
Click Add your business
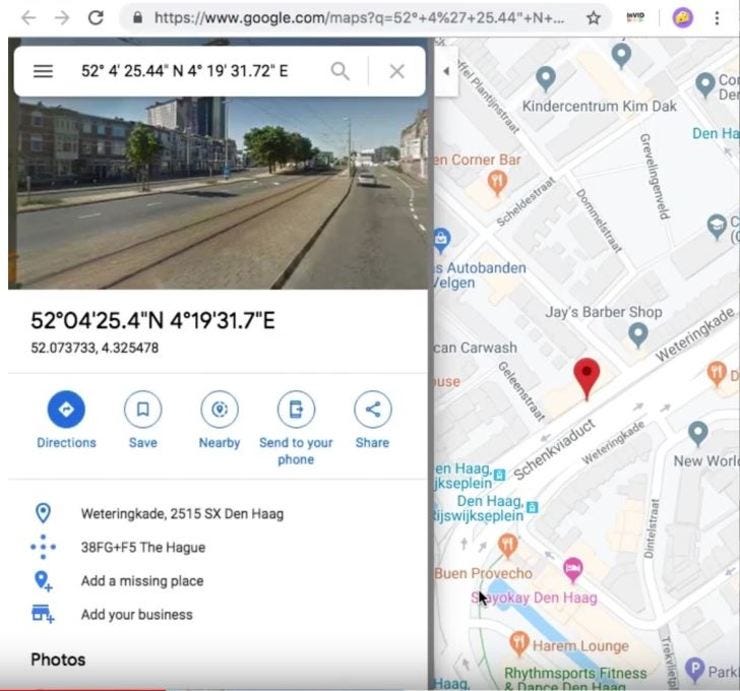[137, 615]
